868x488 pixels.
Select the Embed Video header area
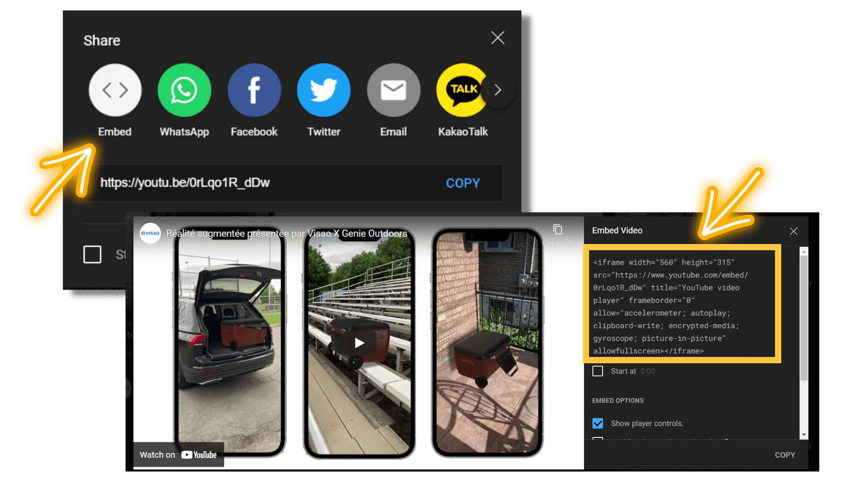point(617,230)
